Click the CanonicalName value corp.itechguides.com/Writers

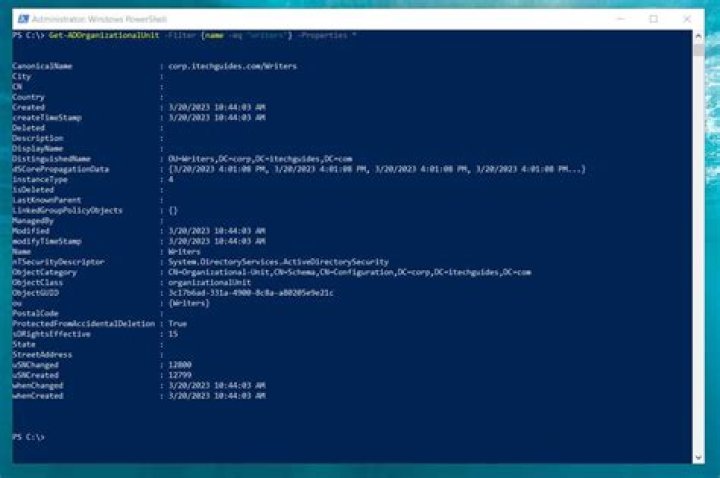click(232, 66)
